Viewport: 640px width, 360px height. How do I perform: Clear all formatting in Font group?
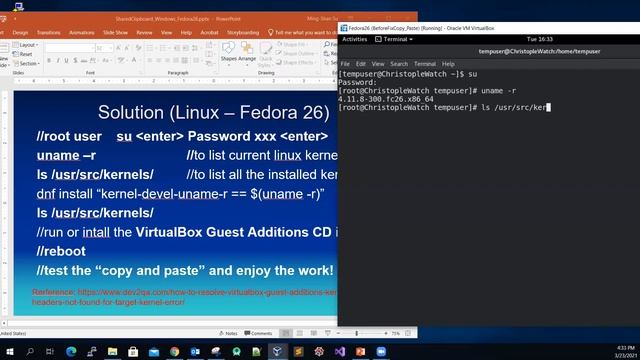[138, 48]
